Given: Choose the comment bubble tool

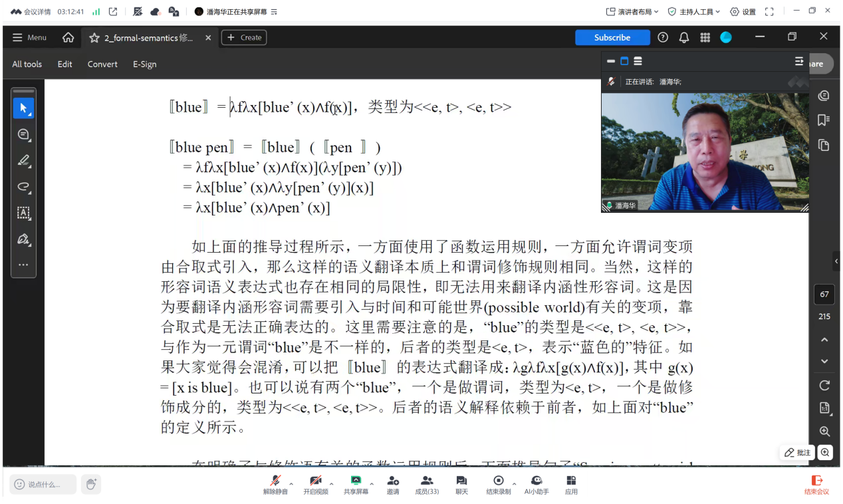Looking at the screenshot, I should (23, 134).
